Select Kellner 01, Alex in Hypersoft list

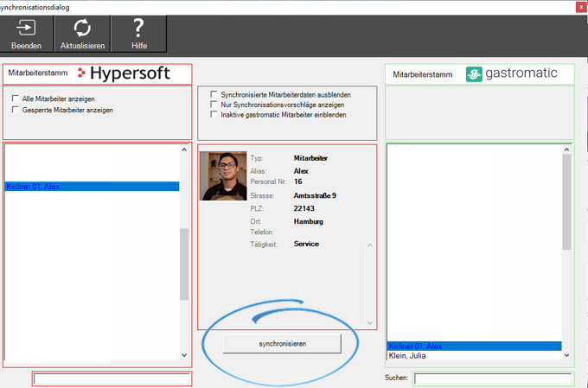(92, 187)
